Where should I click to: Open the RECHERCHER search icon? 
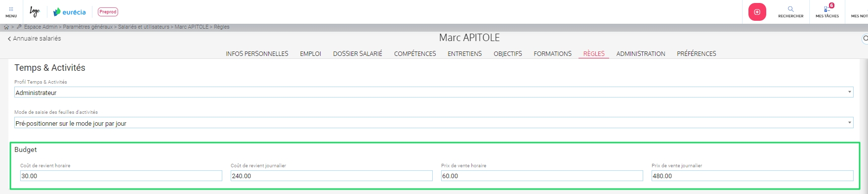(x=790, y=12)
